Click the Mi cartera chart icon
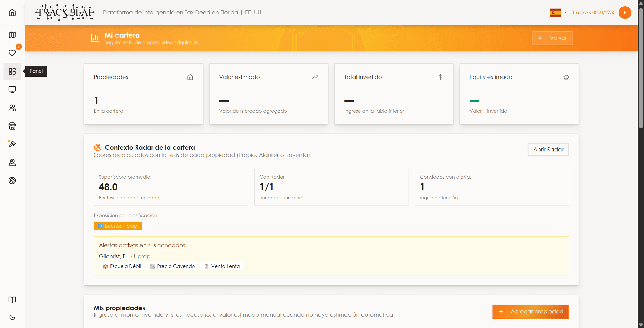 coord(95,38)
